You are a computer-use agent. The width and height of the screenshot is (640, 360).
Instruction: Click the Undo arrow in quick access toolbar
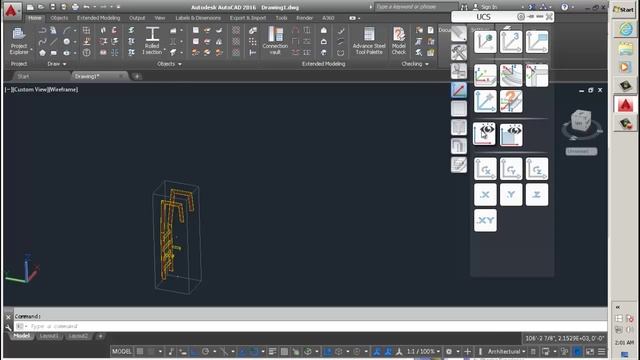[x=87, y=7]
